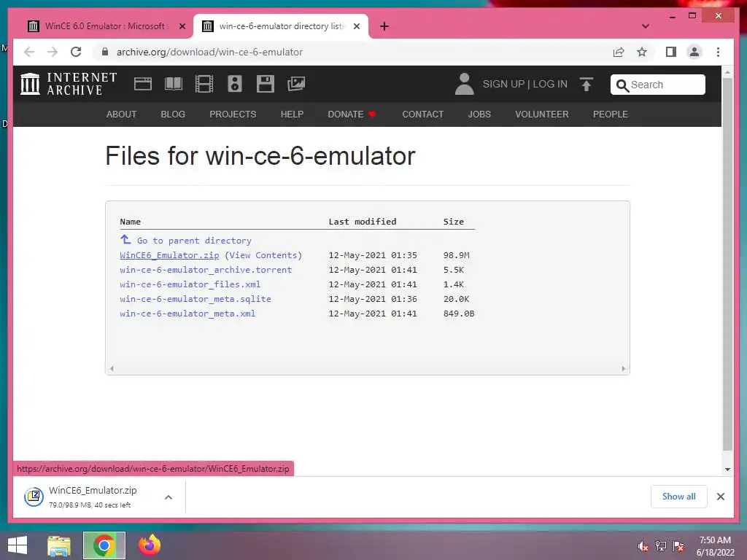Open the PROJECTS menu item
This screenshot has width=747, height=560.
click(233, 114)
